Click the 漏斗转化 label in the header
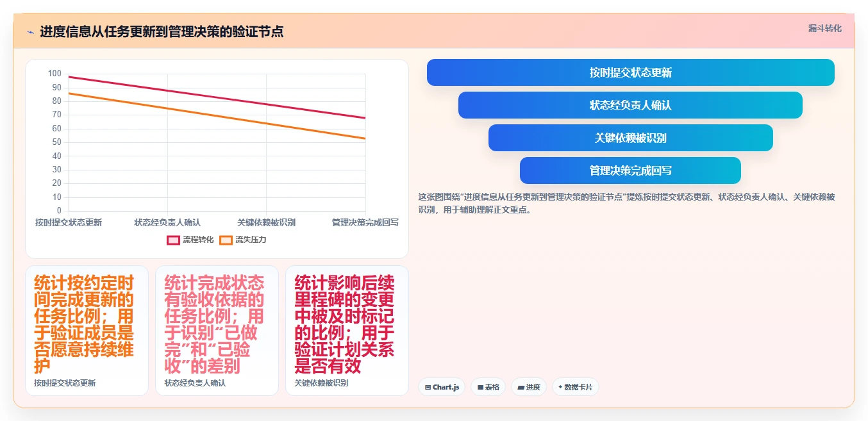Image resolution: width=868 pixels, height=421 pixels. [x=824, y=28]
